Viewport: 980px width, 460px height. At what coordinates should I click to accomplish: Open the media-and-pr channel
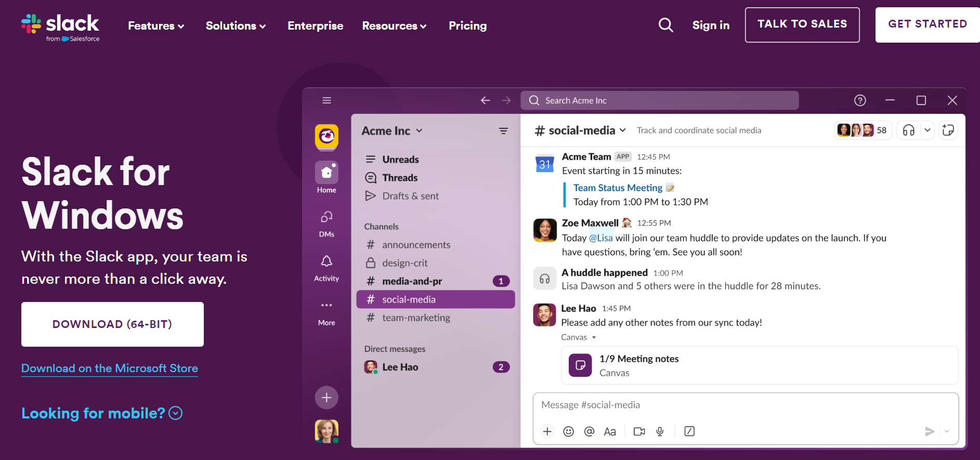(436, 281)
